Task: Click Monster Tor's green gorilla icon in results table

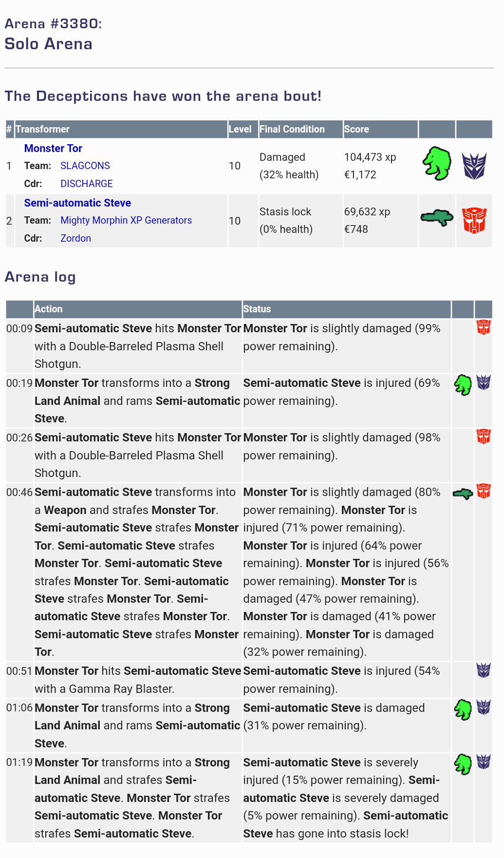Action: 437,164
